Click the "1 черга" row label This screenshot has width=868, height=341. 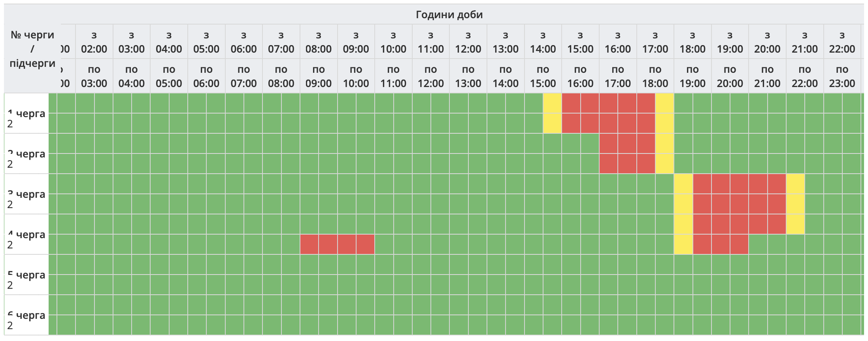click(27, 114)
